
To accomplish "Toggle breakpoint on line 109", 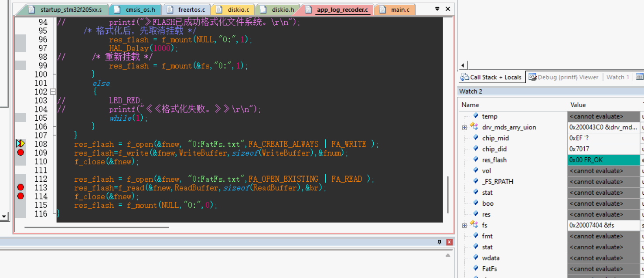I will coord(20,152).
